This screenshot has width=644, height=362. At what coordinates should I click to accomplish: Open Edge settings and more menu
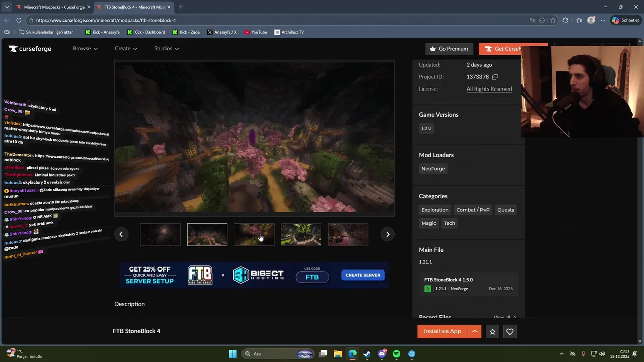[x=603, y=20]
